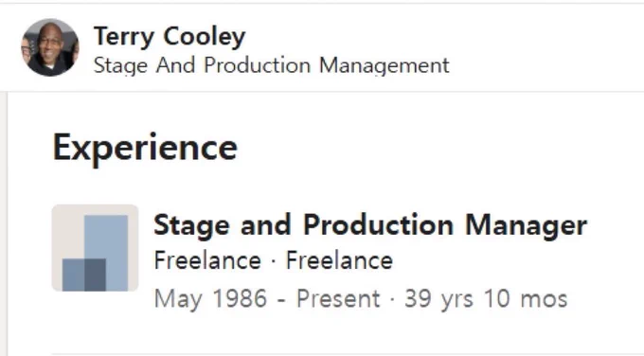The image size is (644, 356).
Task: Select the Experience section heading
Action: coord(145,148)
